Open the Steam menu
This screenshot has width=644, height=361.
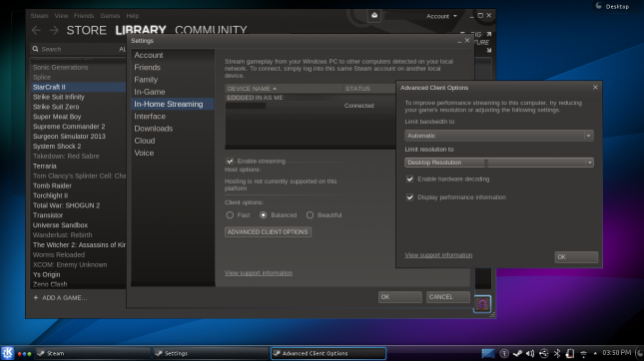coord(39,16)
